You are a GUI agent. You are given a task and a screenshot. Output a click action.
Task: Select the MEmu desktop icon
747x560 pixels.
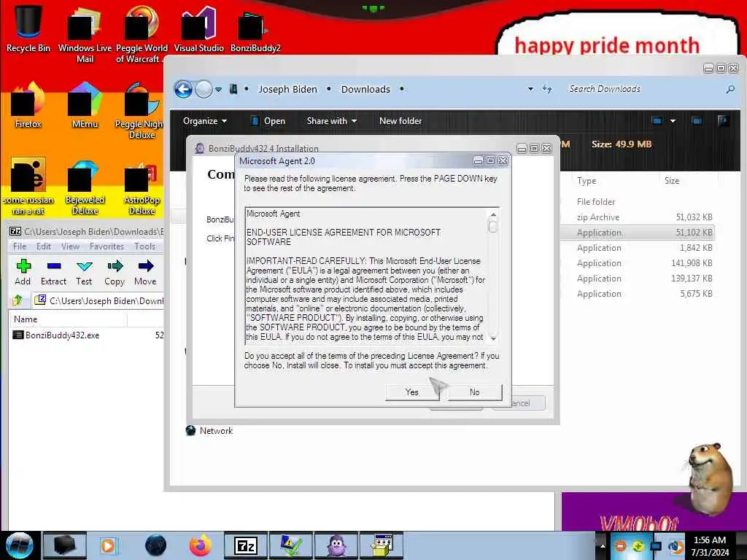point(85,106)
